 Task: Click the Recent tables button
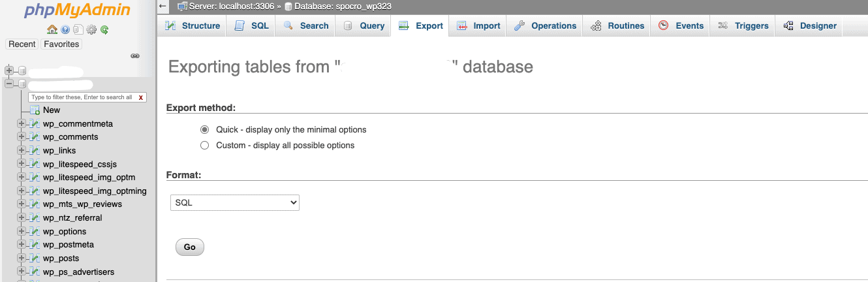[x=22, y=44]
